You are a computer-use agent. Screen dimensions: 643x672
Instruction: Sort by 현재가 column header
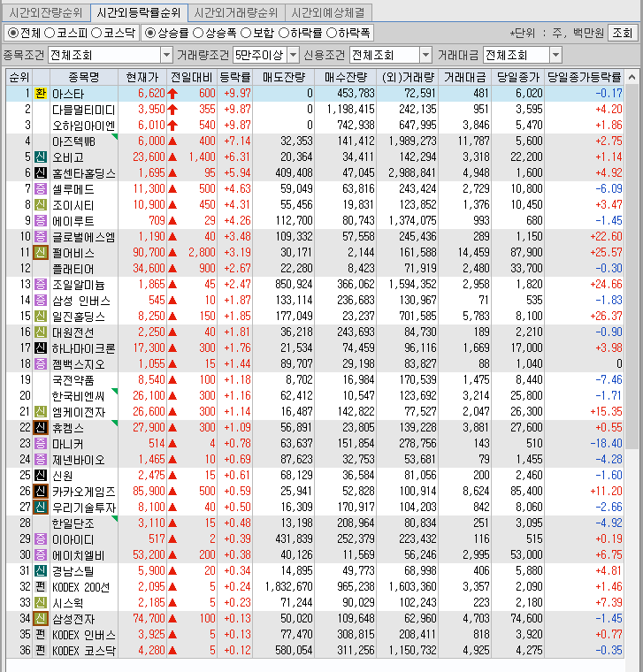[142, 77]
